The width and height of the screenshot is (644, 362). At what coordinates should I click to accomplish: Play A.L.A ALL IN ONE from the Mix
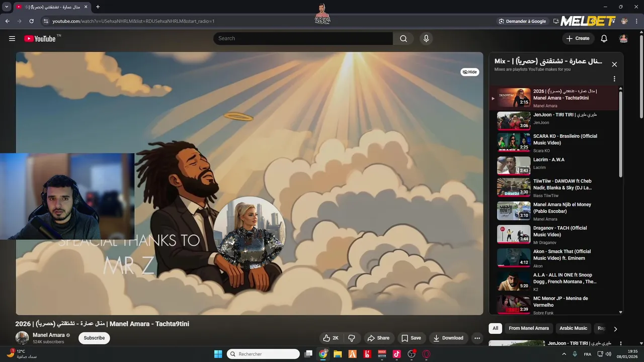tap(553, 282)
